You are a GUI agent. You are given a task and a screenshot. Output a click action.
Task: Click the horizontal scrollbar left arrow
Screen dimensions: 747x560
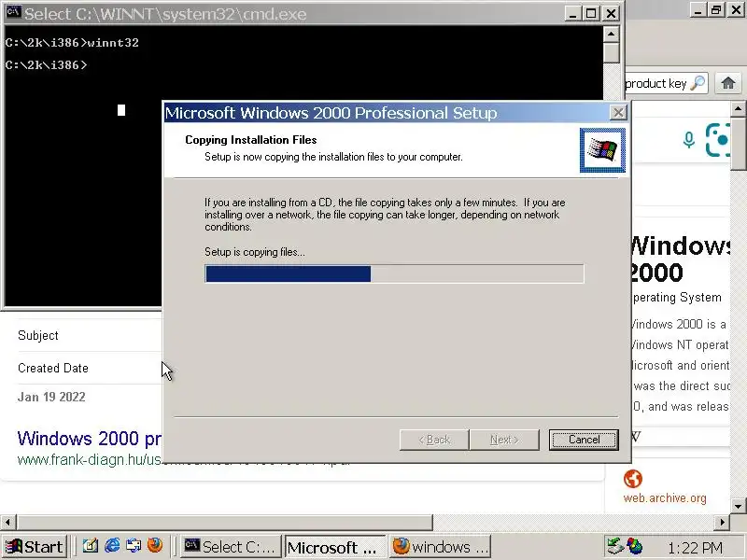8,522
